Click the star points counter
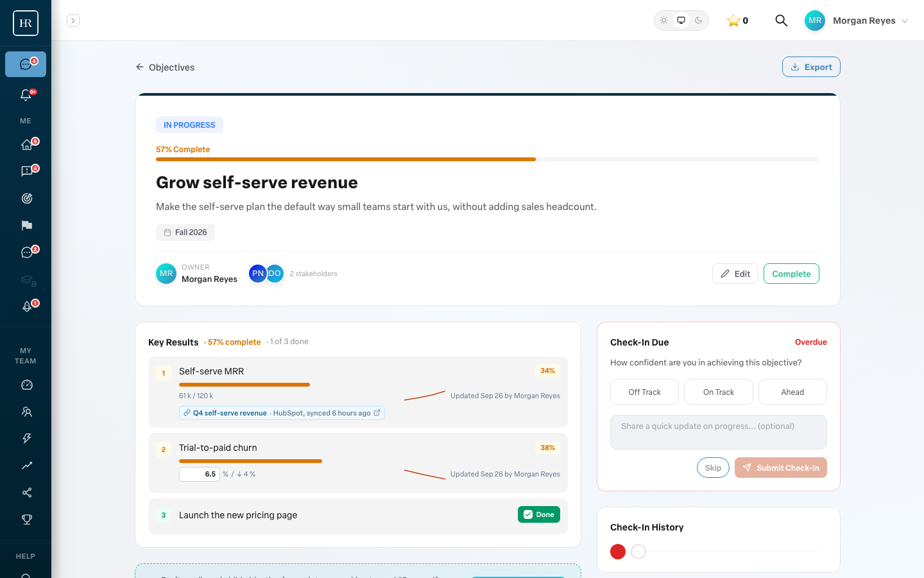Viewport: 924px width, 578px height. 737,21
